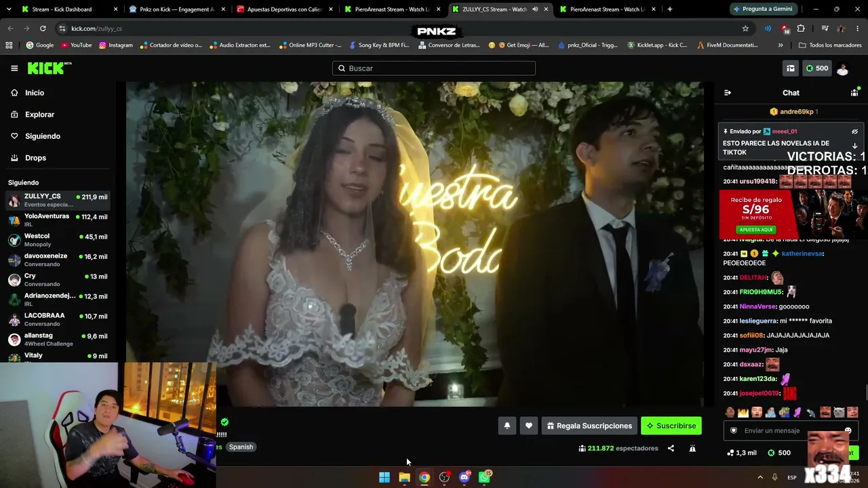Open Siguiendo in the sidebar
The width and height of the screenshot is (868, 488).
[x=43, y=136]
